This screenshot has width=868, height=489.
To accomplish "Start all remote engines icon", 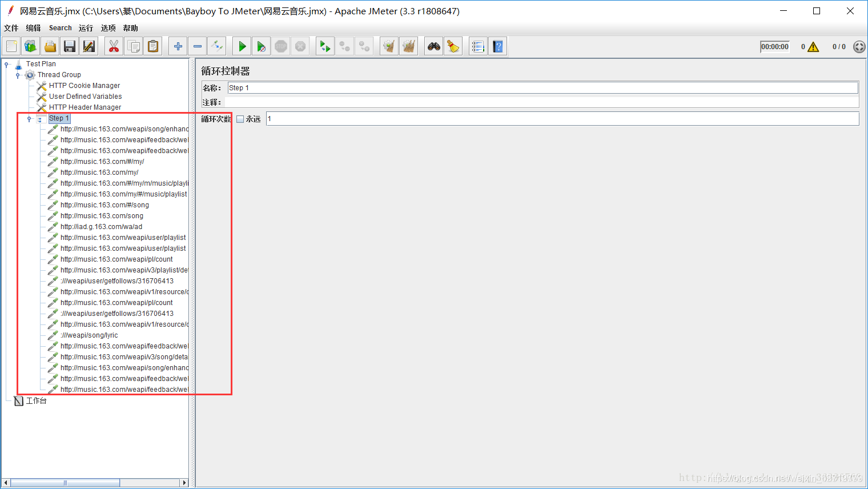I will point(325,46).
